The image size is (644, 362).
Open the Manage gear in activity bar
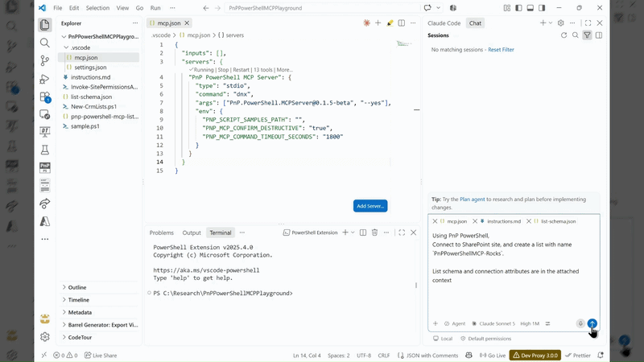click(45, 337)
